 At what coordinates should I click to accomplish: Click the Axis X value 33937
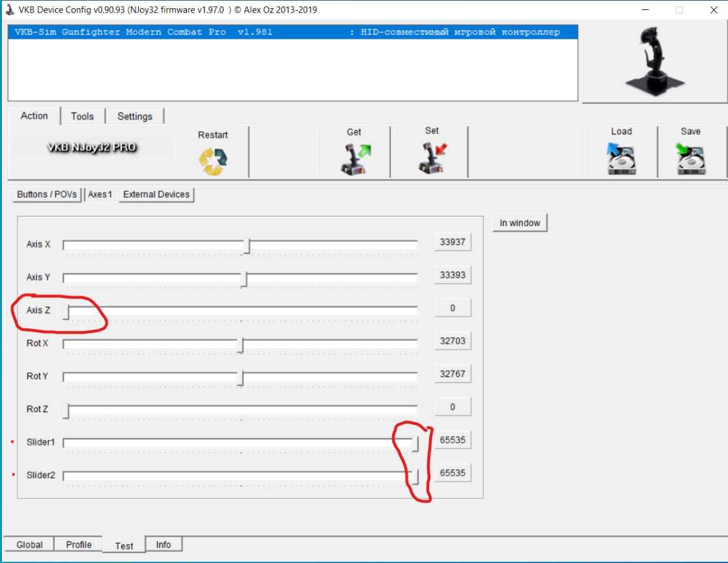[453, 242]
